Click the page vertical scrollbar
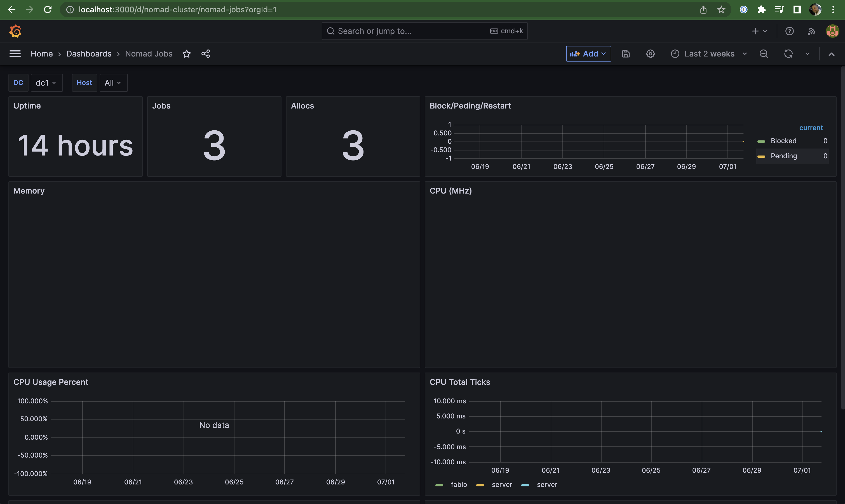Image resolution: width=845 pixels, height=504 pixels. [x=842, y=238]
